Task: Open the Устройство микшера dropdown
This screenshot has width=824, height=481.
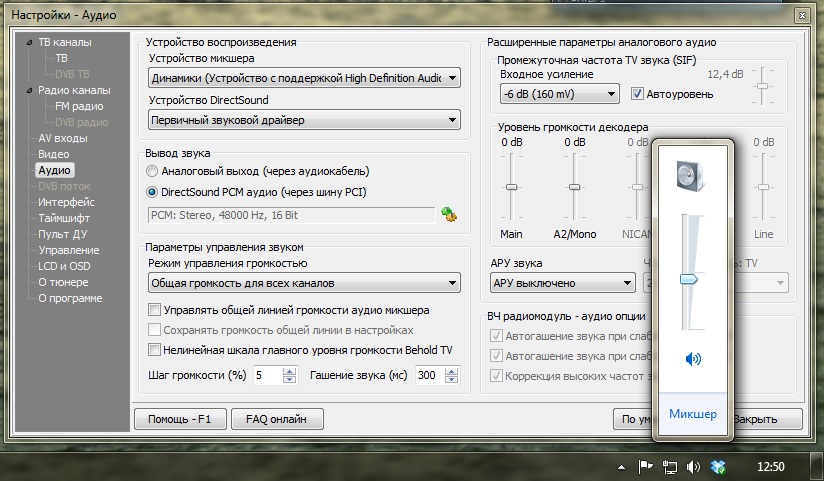Action: [x=304, y=77]
